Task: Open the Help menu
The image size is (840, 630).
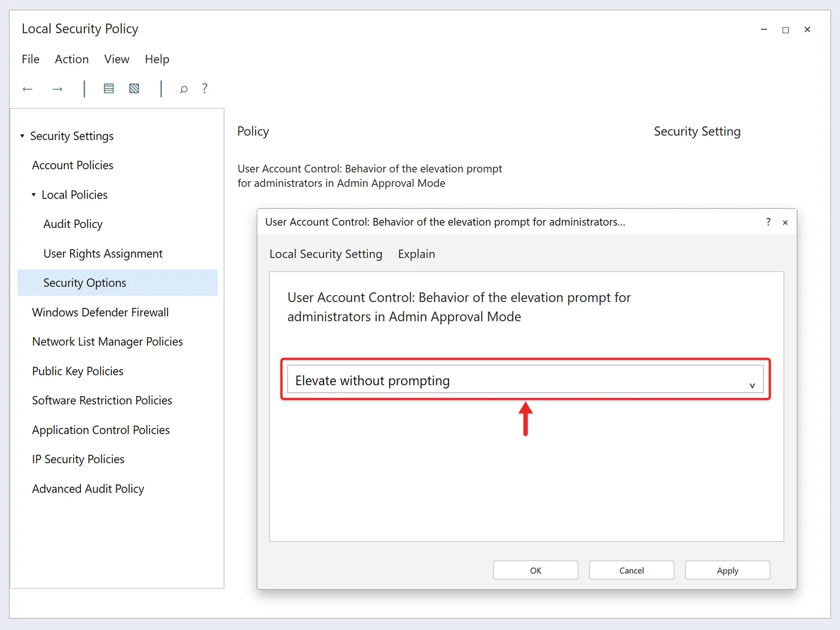Action: (x=157, y=59)
